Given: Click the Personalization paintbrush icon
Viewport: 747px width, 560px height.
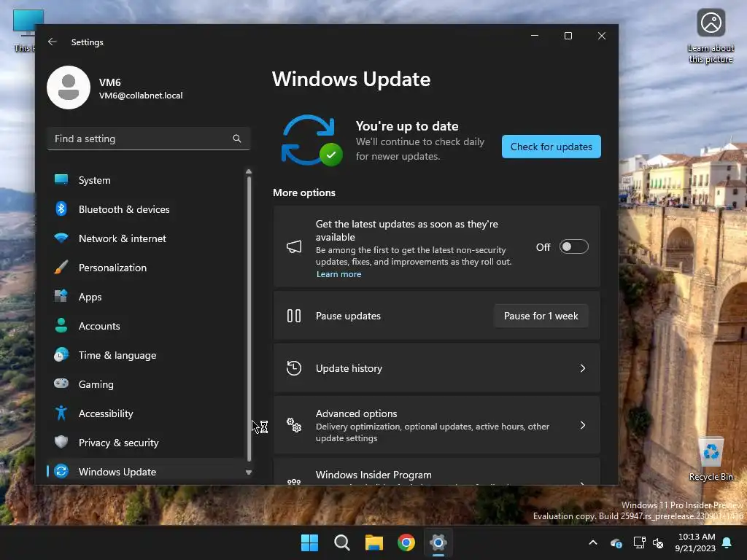Looking at the screenshot, I should click(x=61, y=267).
